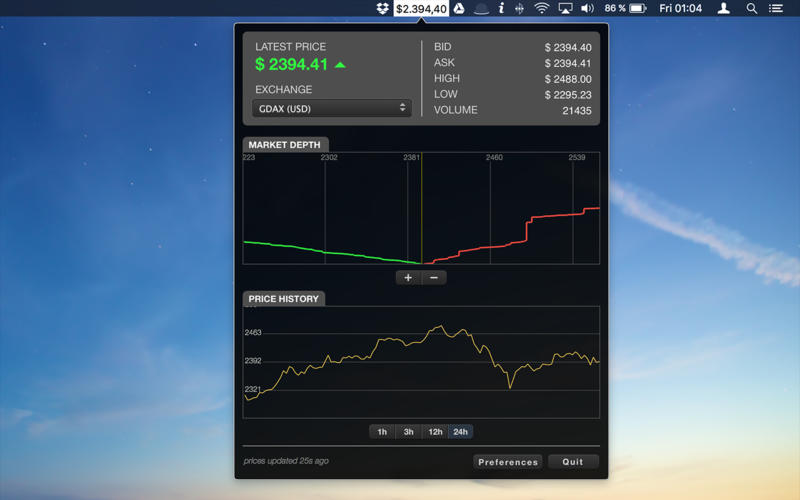Viewport: 800px width, 500px height.
Task: Open the GDAX (USD) exchange dropdown
Action: click(331, 108)
